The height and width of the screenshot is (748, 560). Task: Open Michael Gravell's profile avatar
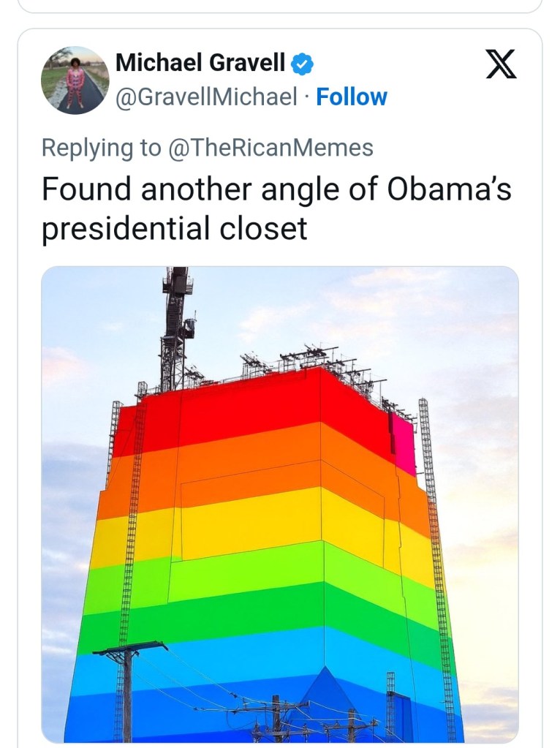(x=75, y=80)
